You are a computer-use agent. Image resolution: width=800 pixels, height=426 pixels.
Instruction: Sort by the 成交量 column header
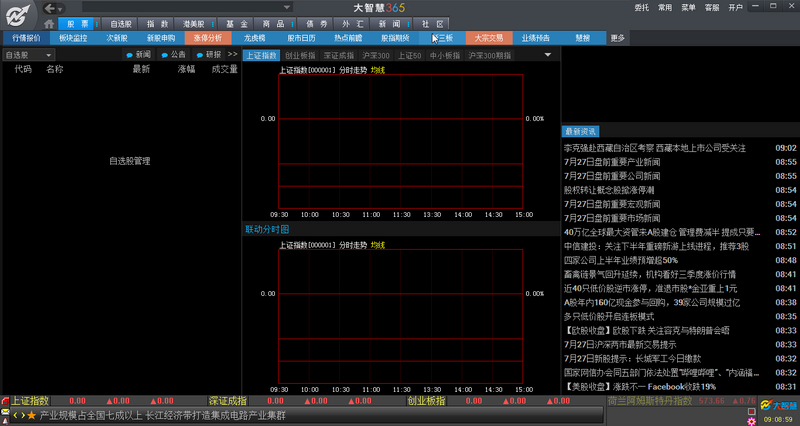point(224,69)
